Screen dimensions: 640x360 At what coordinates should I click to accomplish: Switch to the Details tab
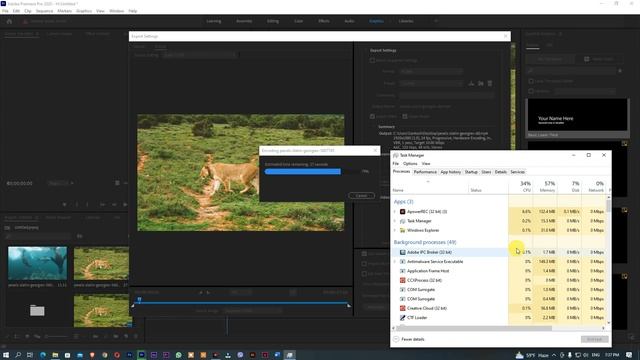point(501,172)
